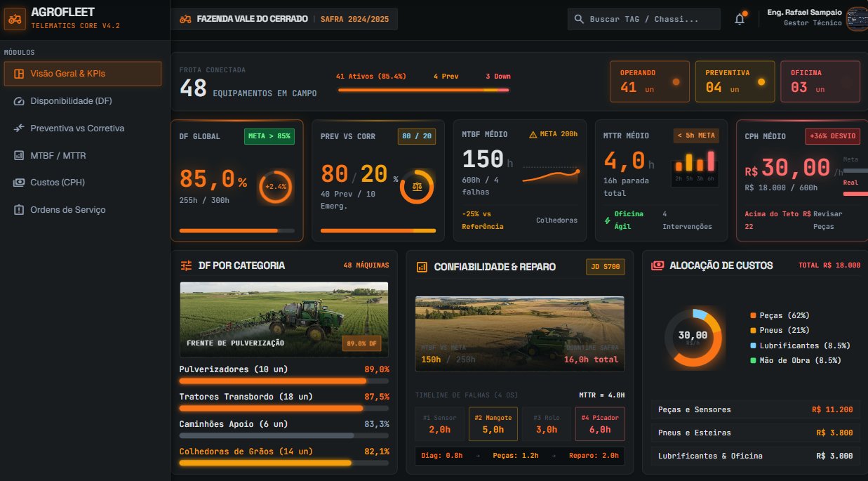Open Rafael Sampaio's profile avatar

click(857, 19)
